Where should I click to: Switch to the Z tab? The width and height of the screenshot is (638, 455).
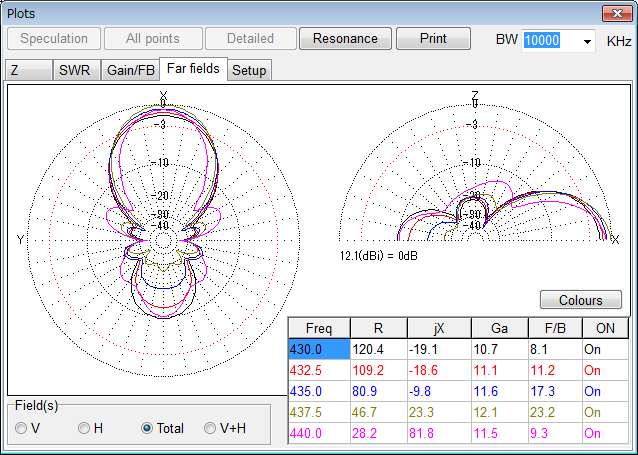click(x=16, y=70)
